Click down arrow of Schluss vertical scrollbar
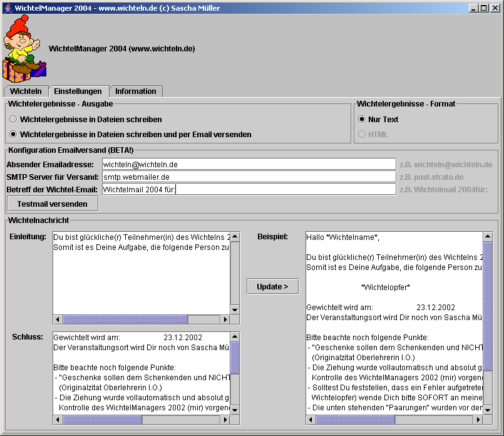Image resolution: width=504 pixels, height=436 pixels. click(x=235, y=410)
